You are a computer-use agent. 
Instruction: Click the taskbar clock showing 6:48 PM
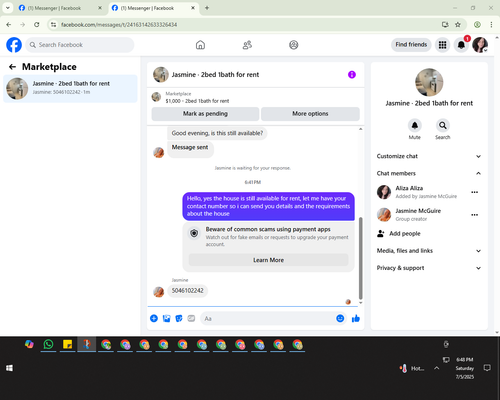coord(465,368)
